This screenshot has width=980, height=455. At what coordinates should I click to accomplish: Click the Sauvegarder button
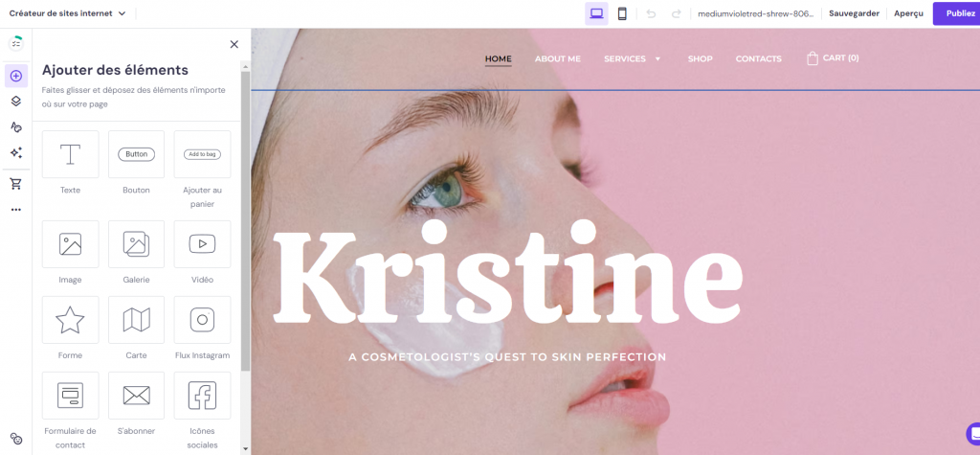click(x=854, y=13)
